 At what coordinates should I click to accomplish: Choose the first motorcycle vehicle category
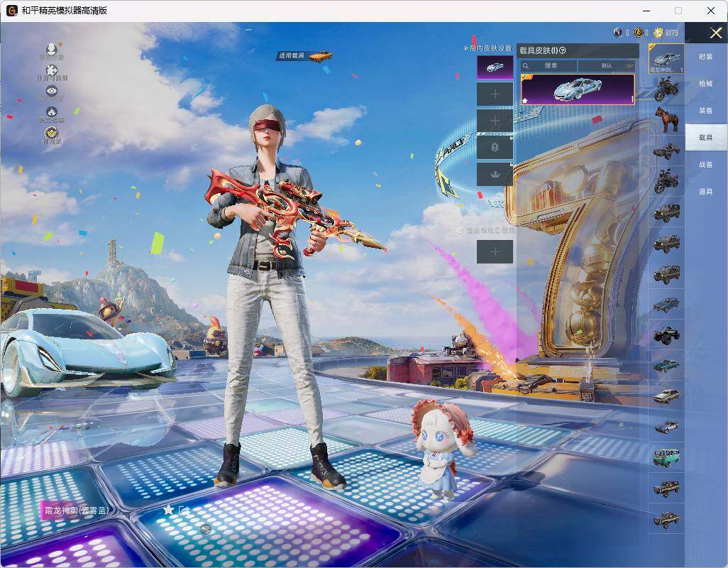tap(666, 89)
